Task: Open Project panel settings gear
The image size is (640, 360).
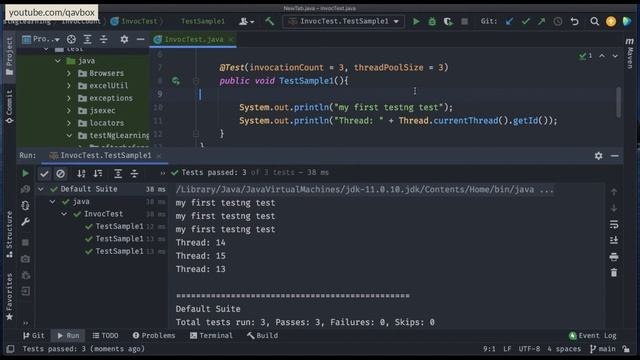Action: [x=124, y=39]
